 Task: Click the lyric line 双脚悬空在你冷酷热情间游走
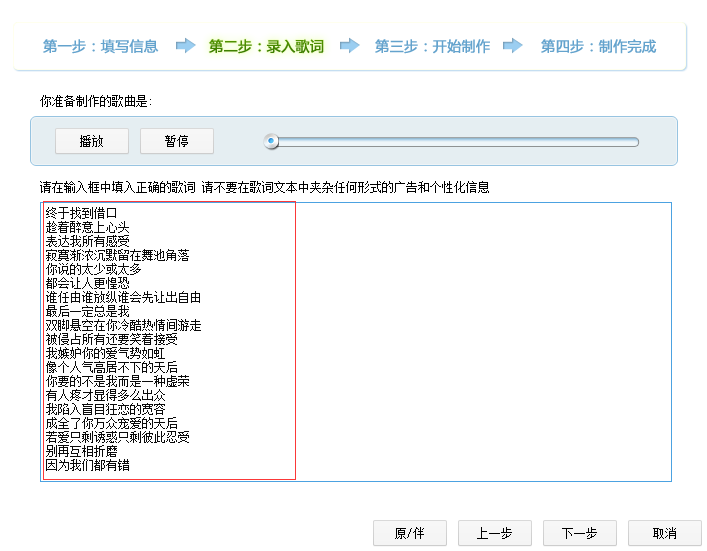pyautogui.click(x=124, y=325)
